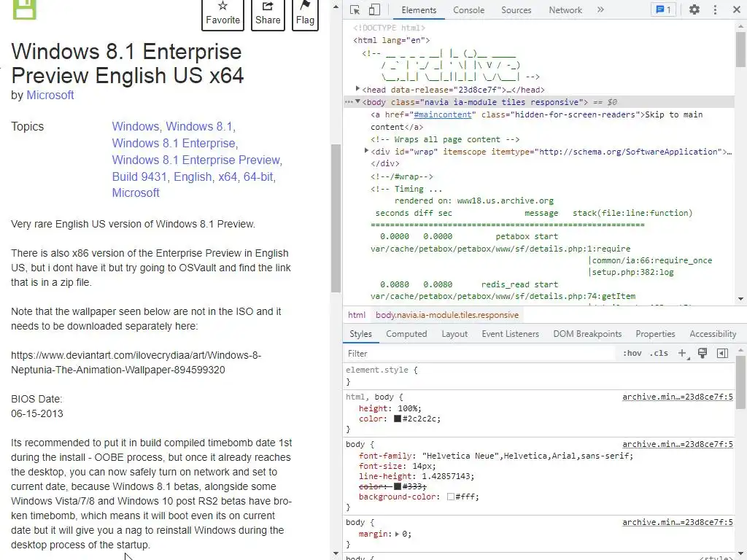Open the Microsoft author link

(x=50, y=96)
